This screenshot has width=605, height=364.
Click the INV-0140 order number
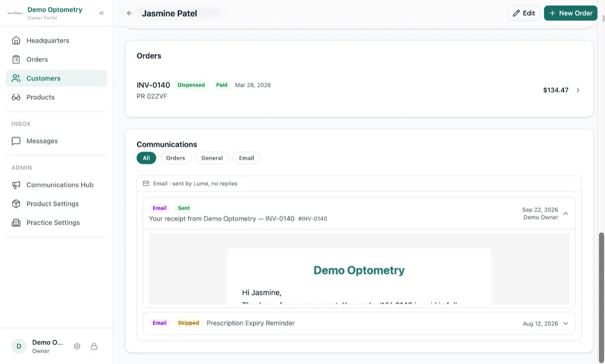point(153,85)
